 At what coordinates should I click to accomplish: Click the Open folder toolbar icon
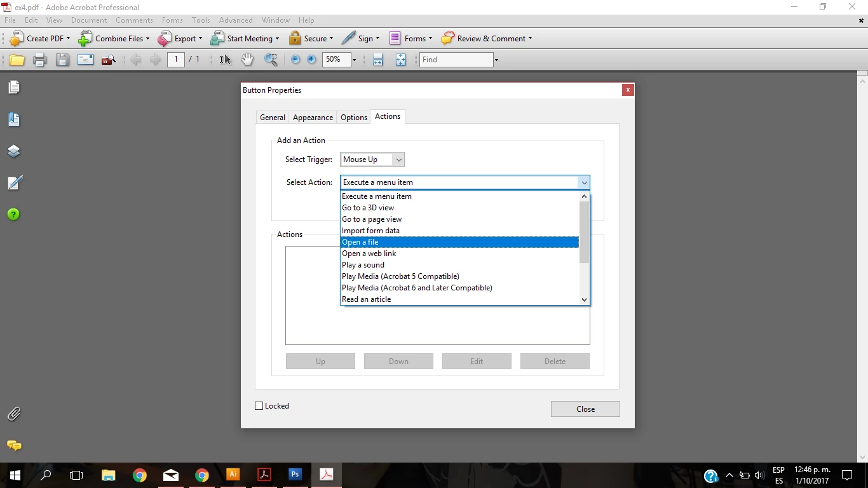(17, 60)
